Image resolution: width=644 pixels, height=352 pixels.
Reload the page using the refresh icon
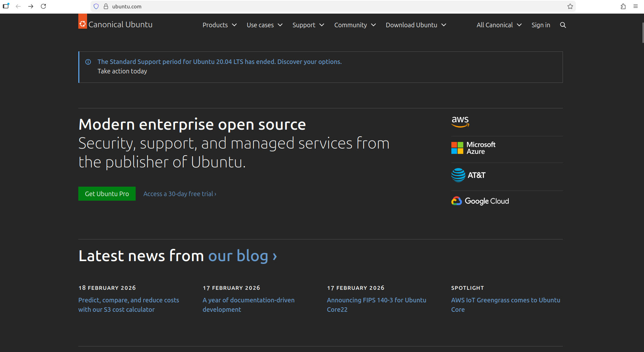click(43, 6)
